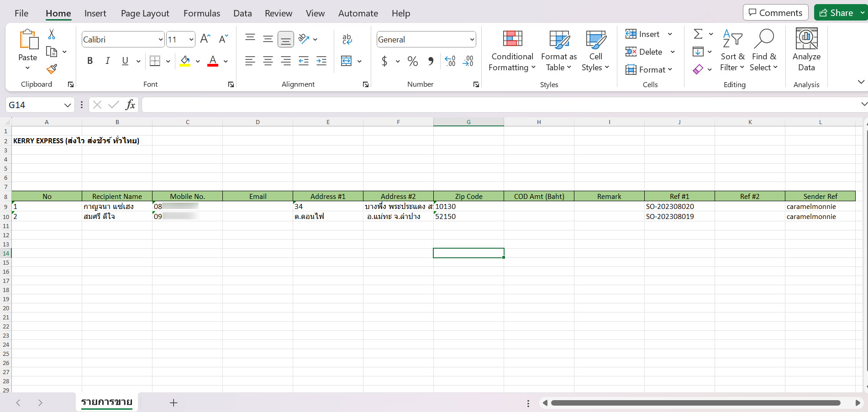868x412 pixels.
Task: Click the Fill down arrow icon
Action: pyautogui.click(x=698, y=52)
